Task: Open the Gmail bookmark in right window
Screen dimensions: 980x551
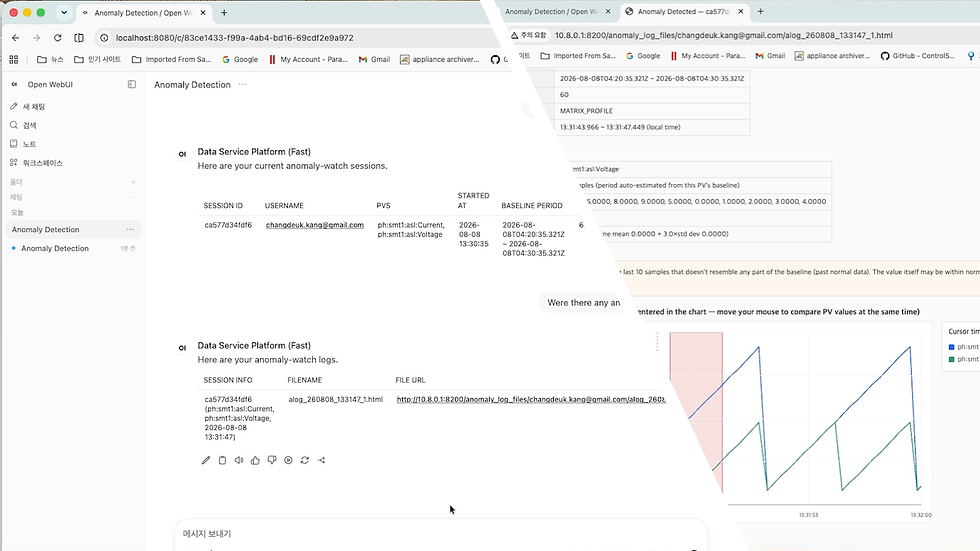Action: (x=770, y=56)
